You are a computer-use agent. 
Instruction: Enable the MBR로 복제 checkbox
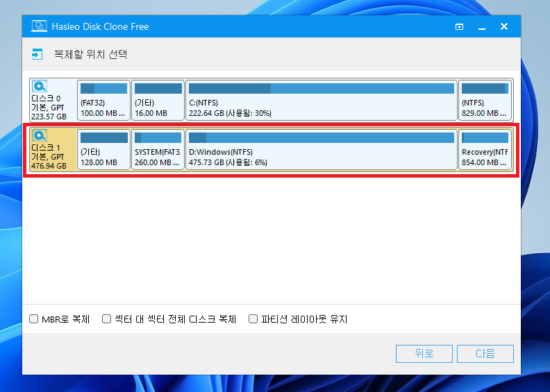click(33, 318)
